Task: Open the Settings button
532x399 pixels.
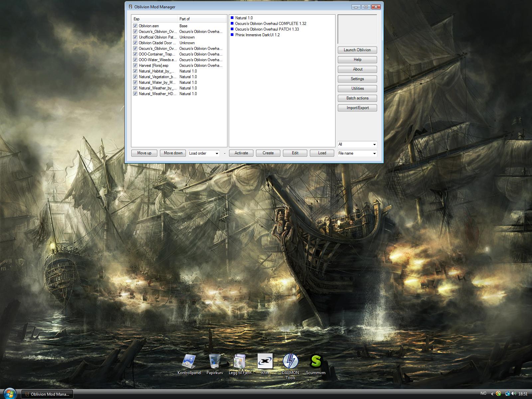Action: pos(357,79)
